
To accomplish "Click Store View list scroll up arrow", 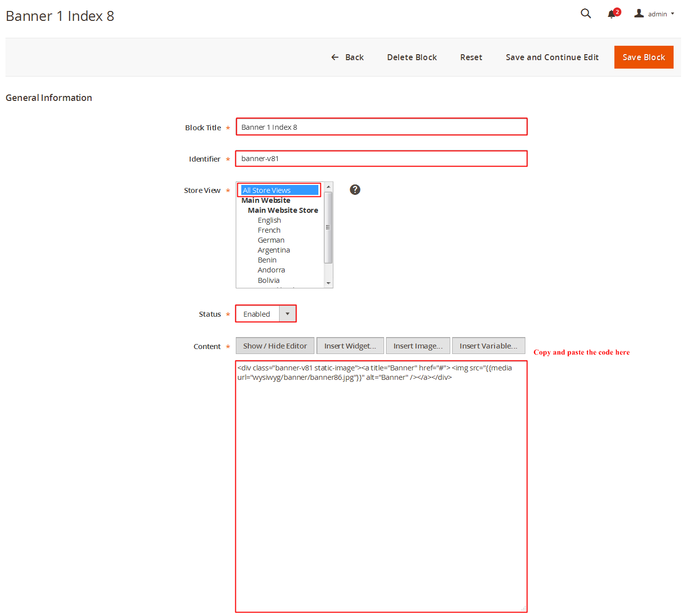I will click(328, 186).
